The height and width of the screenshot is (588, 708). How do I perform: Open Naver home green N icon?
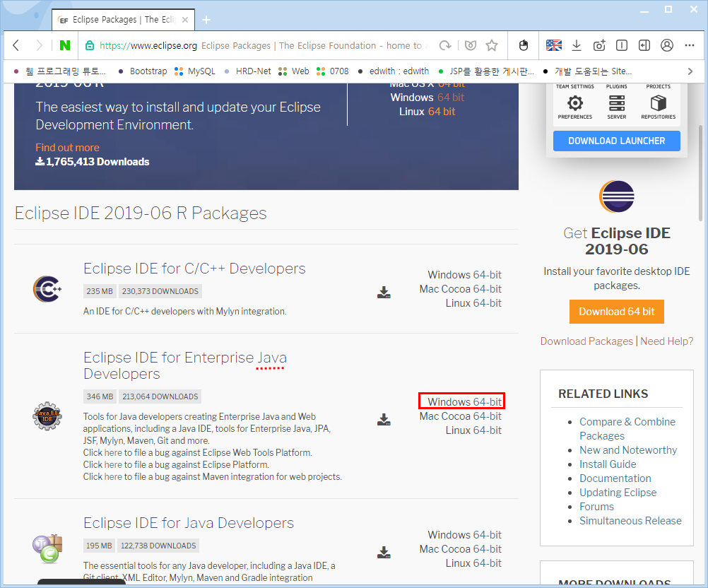pos(65,45)
